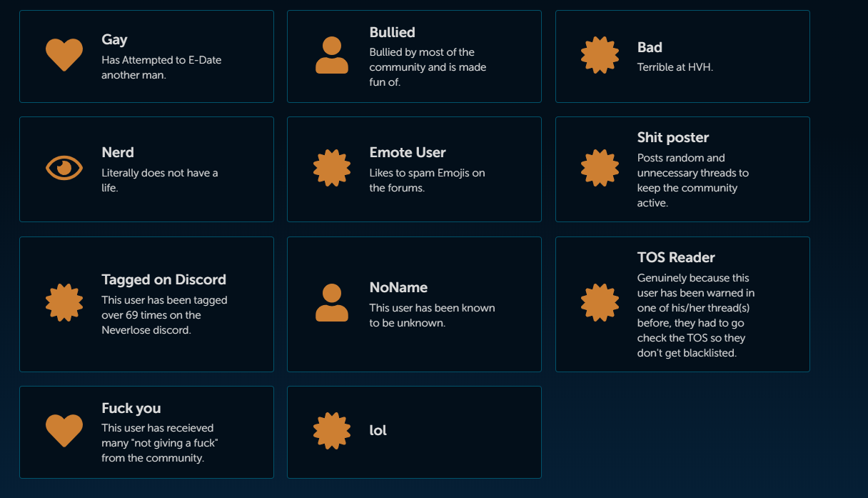Select the lol badge title
The image size is (868, 498).
tap(378, 430)
